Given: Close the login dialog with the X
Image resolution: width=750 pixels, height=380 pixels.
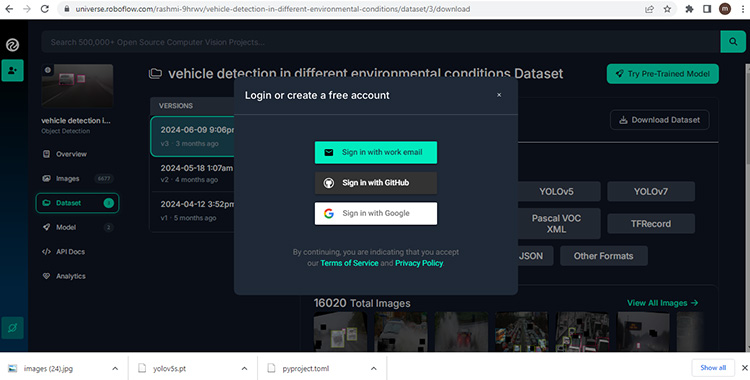Looking at the screenshot, I should click(x=499, y=95).
